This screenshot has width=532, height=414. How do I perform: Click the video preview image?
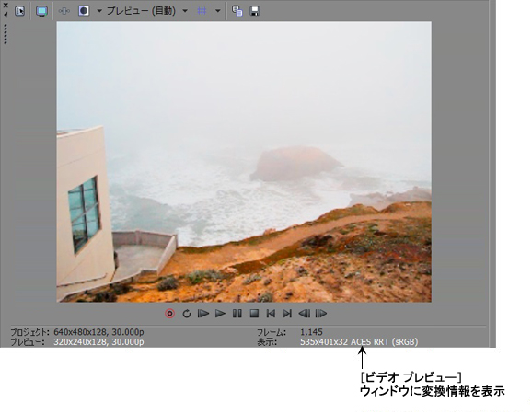pyautogui.click(x=244, y=162)
